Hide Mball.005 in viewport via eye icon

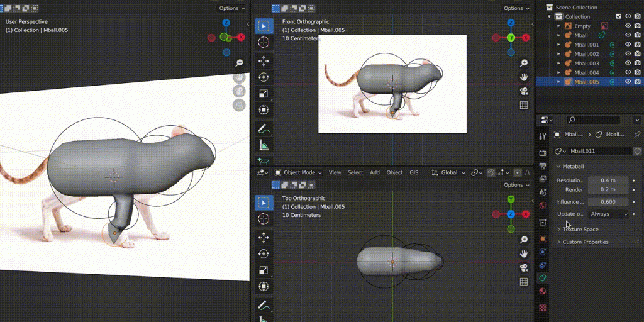pos(628,82)
